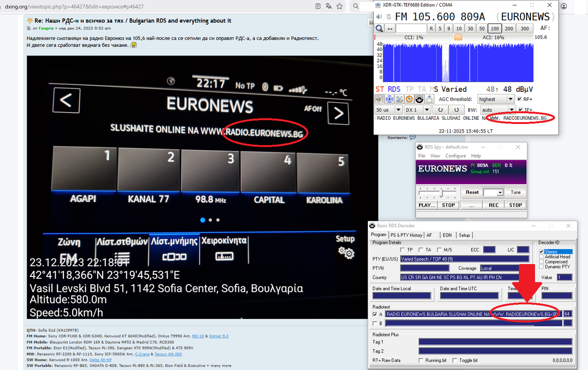Viewport: 588px width, 370px height.
Task: Click the magnifier scan icon in XDR-GTK
Action: 379,28
